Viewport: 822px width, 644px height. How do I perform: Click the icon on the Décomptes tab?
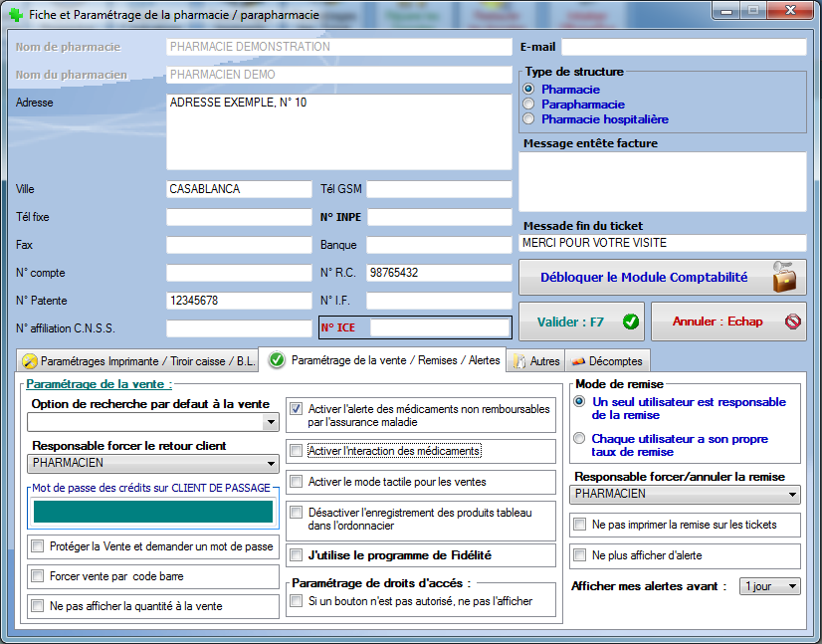(x=577, y=361)
